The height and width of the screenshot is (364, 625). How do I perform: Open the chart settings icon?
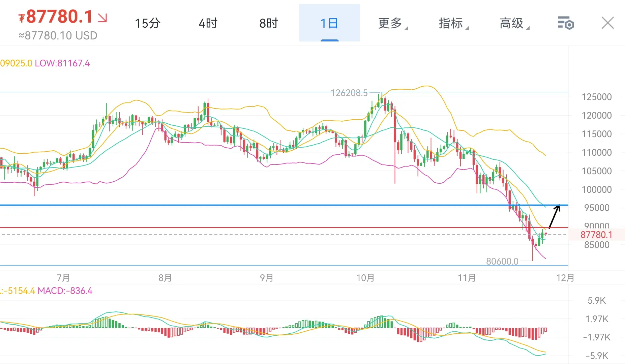566,23
